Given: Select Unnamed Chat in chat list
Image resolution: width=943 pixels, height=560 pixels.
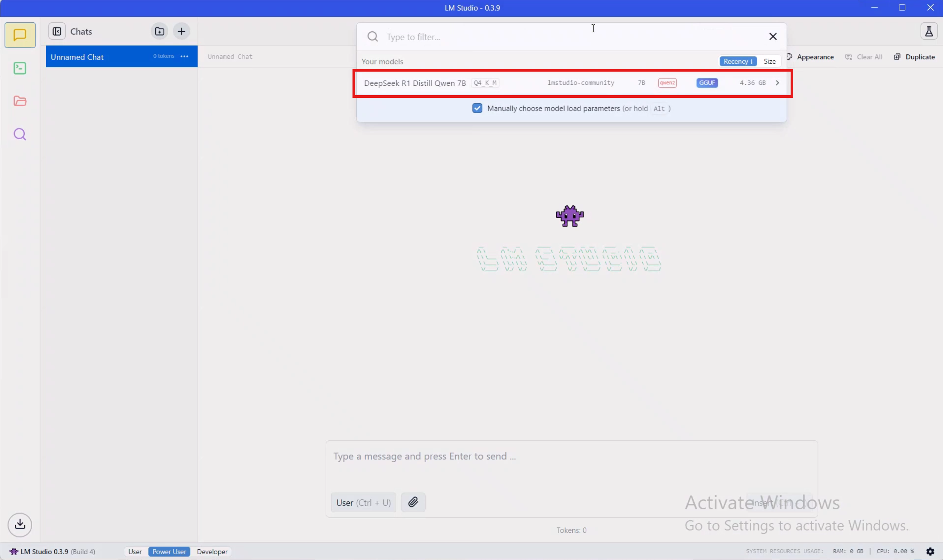Looking at the screenshot, I should click(122, 57).
